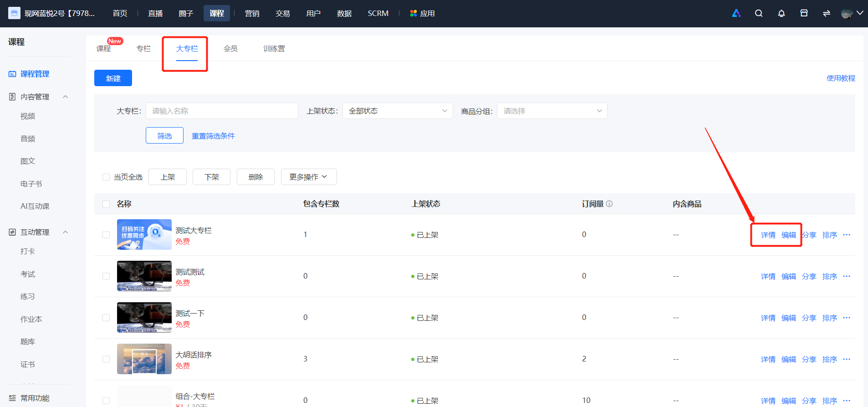Open the 上架状态 全部状态 dropdown
Viewport: 868px width, 407px height.
point(398,111)
